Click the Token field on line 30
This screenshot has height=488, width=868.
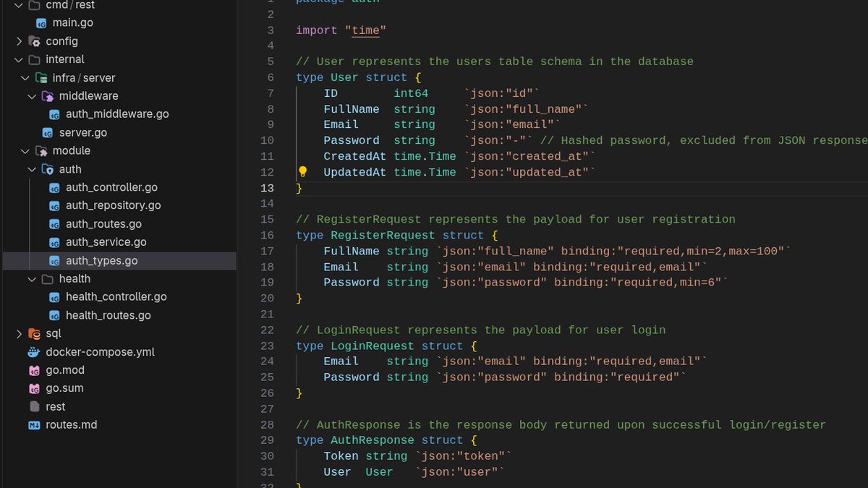click(341, 455)
